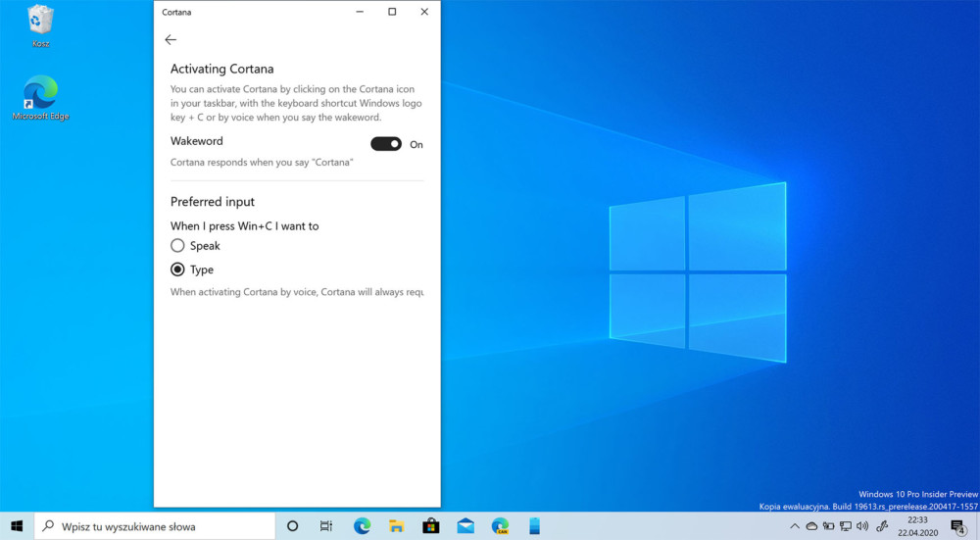Open the Recycle Bin (Kosz) desktop icon
This screenshot has width=980, height=540.
tap(40, 26)
